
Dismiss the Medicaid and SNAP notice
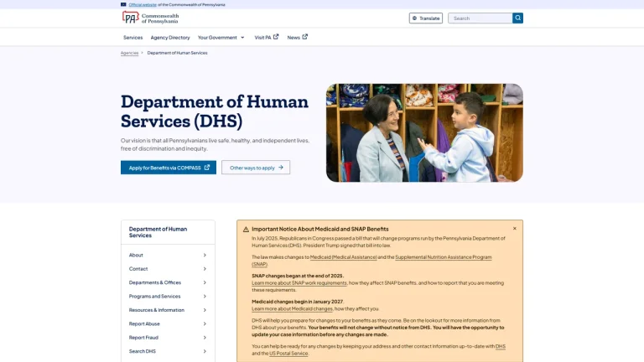coord(515,229)
